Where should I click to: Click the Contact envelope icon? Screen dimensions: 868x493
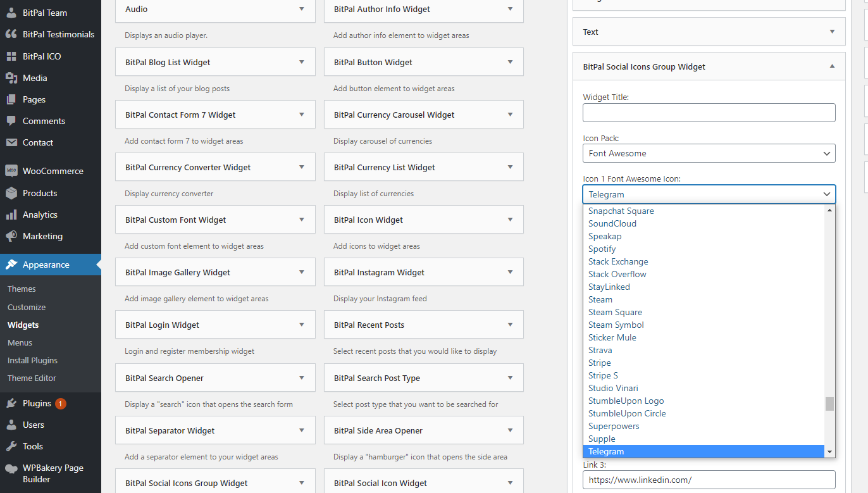click(x=11, y=142)
